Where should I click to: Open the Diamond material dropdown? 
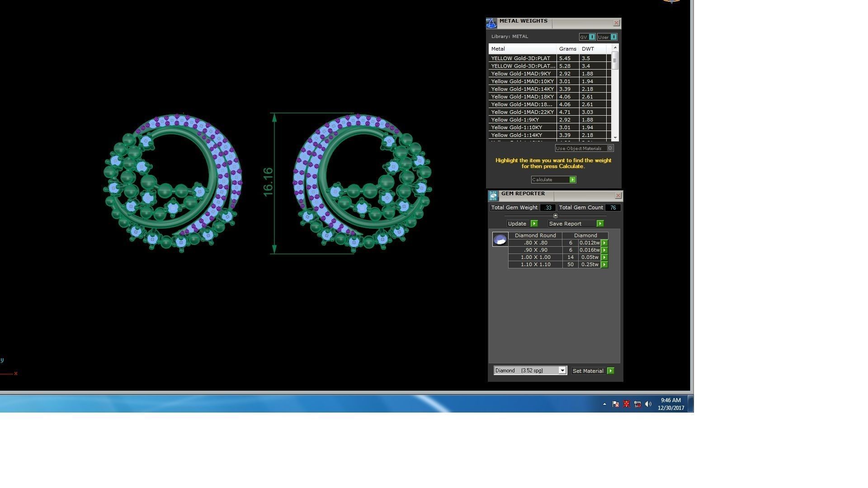[x=562, y=371]
